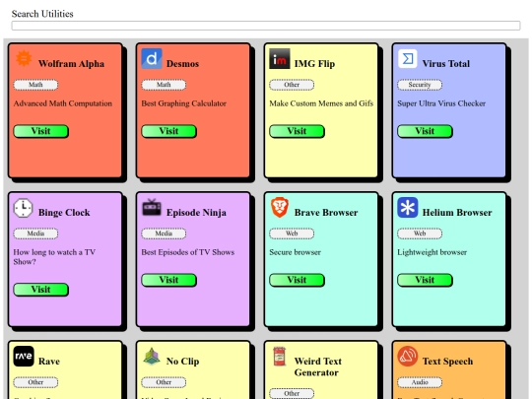This screenshot has width=532, height=399.
Task: Click the IMG Flip 'im' icon
Action: [279, 58]
